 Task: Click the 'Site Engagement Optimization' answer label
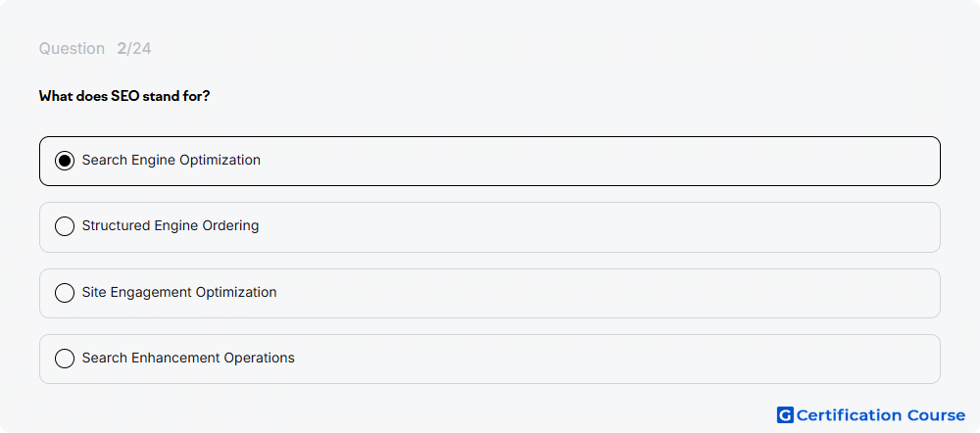tap(179, 292)
